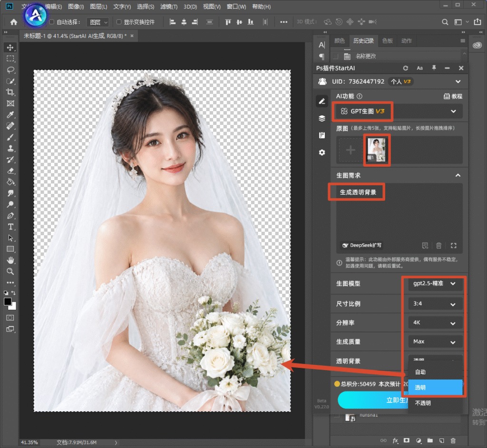Switch to the 颜色 panel tab
The width and height of the screenshot is (487, 448).
pyautogui.click(x=340, y=41)
